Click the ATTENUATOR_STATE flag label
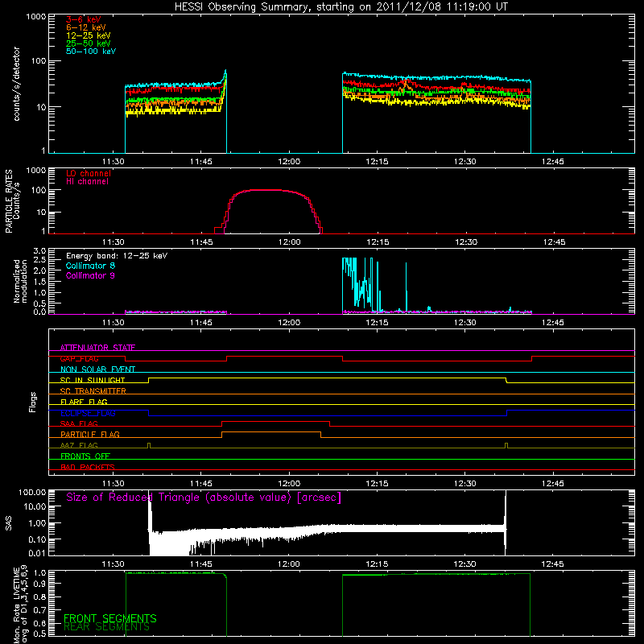 [97, 348]
